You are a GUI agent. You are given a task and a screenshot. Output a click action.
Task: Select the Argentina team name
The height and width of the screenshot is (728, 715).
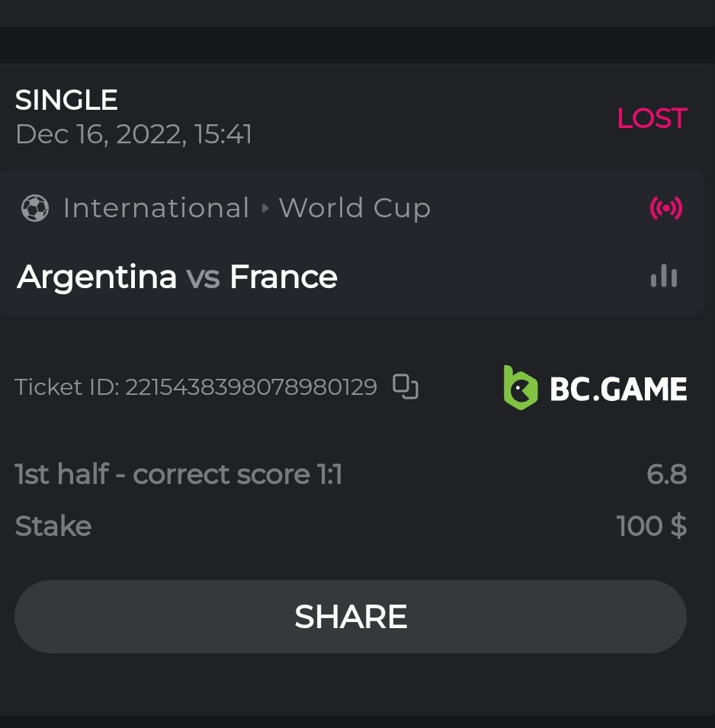click(x=97, y=277)
